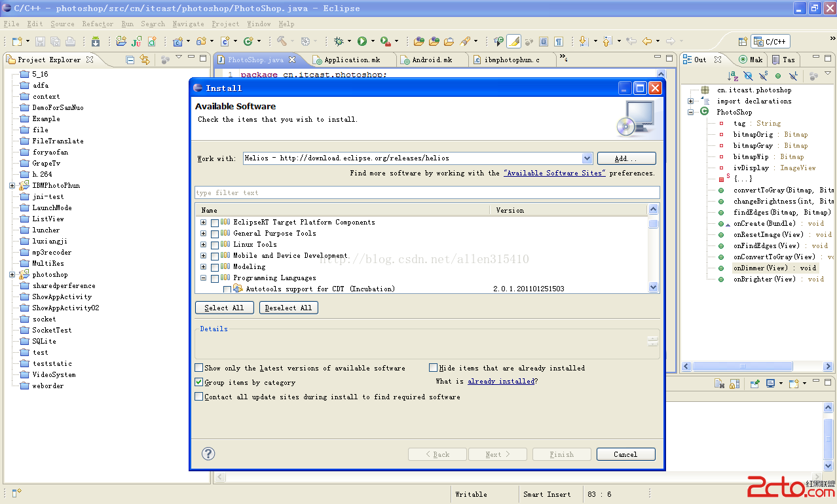
Task: Open the Available Software Sites link
Action: pyautogui.click(x=554, y=173)
